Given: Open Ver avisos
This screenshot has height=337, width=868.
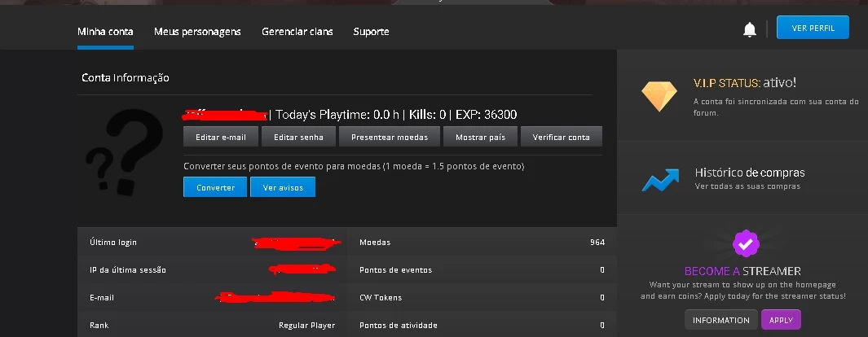Looking at the screenshot, I should point(283,187).
